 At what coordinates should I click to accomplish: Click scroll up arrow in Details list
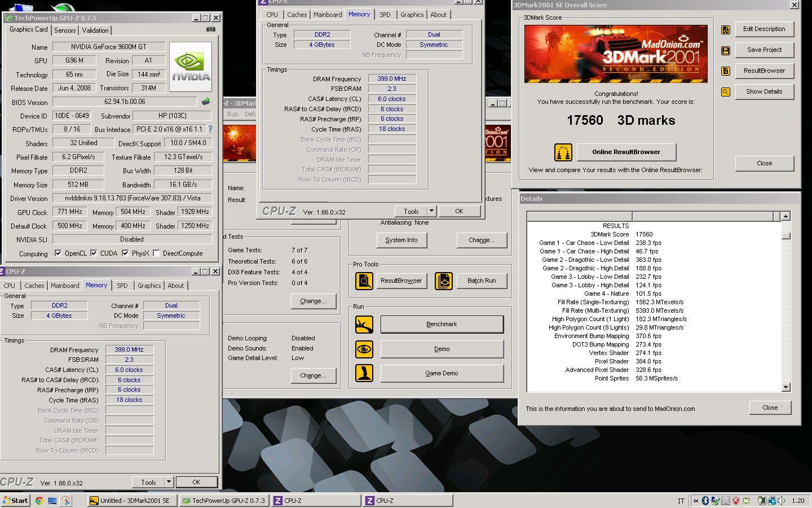click(786, 216)
